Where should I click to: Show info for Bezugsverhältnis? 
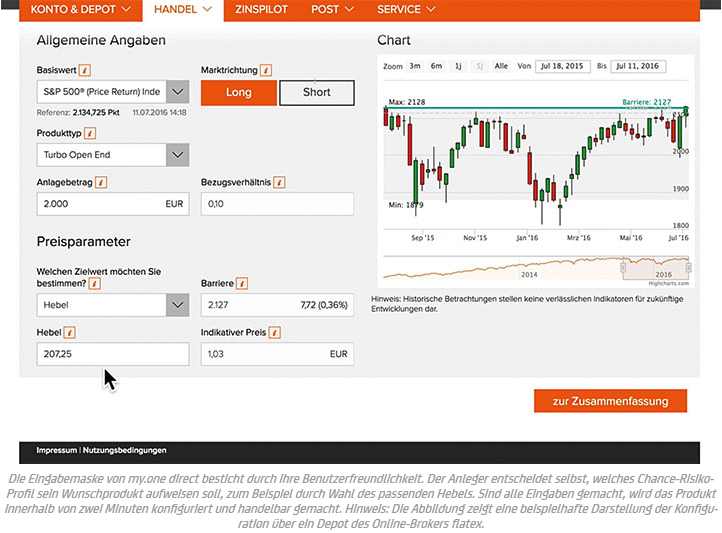[x=279, y=183]
